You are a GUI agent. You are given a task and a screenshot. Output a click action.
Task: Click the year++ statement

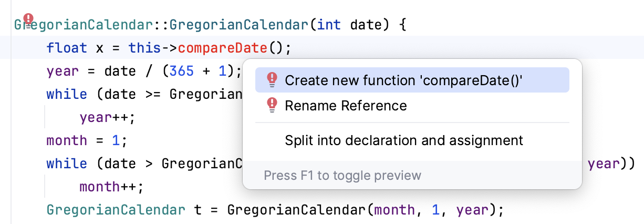point(107,117)
